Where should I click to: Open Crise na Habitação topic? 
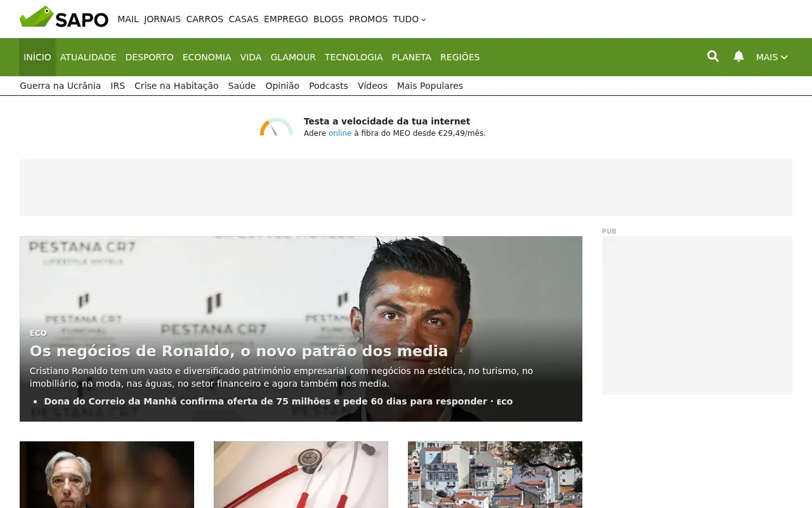(x=176, y=86)
